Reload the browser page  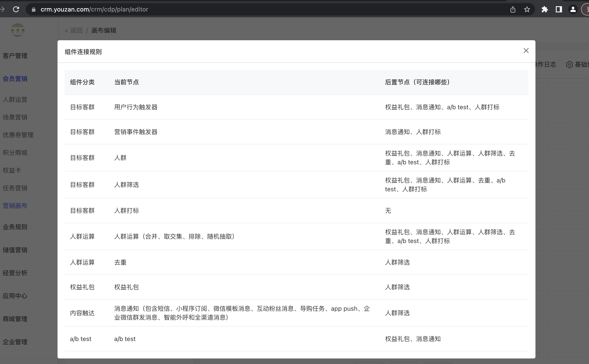pyautogui.click(x=16, y=9)
